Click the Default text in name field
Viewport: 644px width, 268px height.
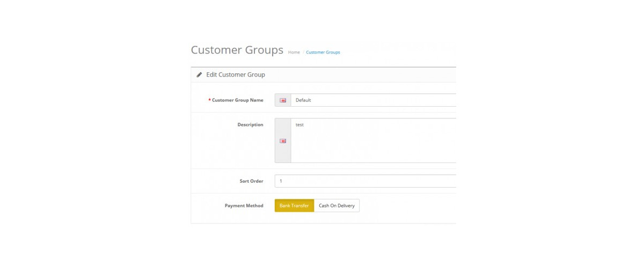coord(303,100)
